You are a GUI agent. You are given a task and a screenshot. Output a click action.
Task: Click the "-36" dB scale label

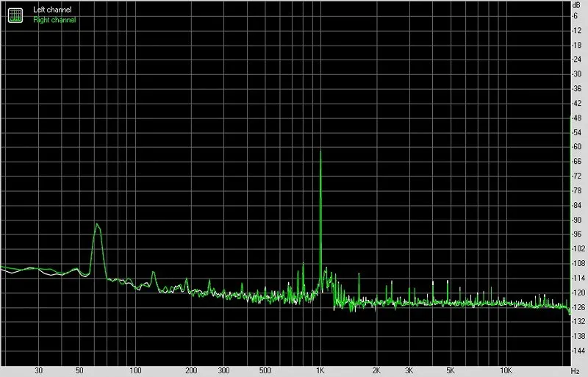[577, 88]
